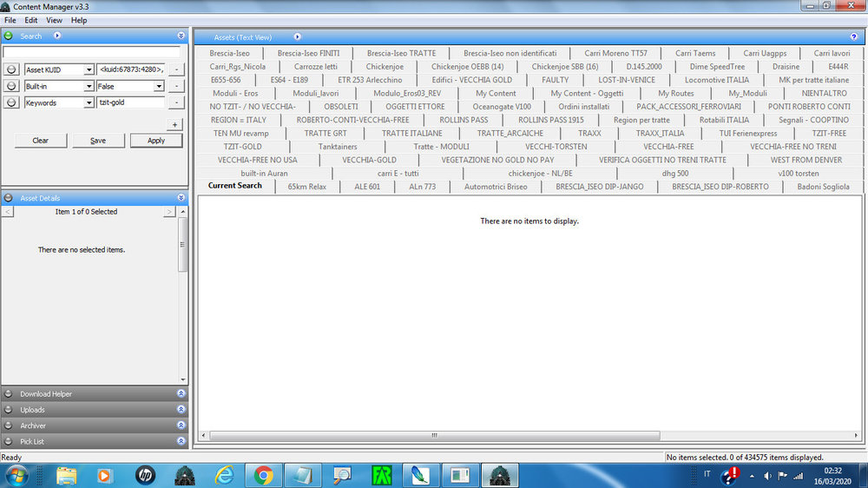The image size is (868, 488).
Task: Click the Uploads panel status icon
Action: 9,410
